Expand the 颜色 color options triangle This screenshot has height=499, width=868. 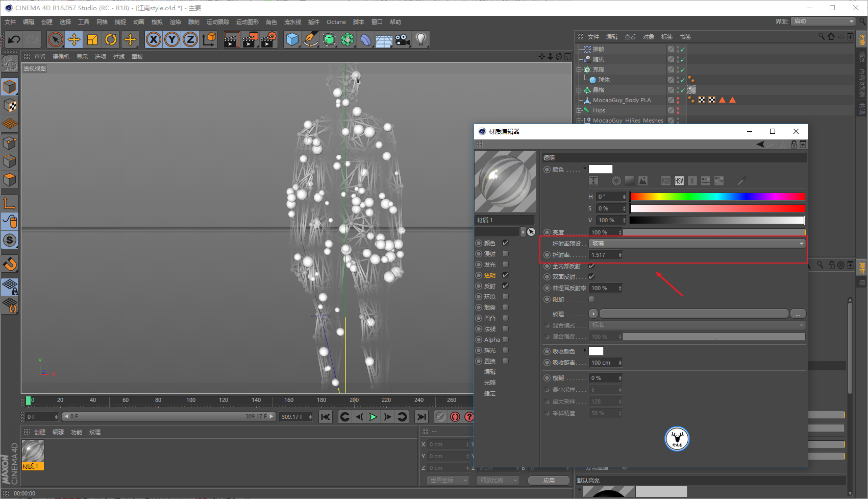pyautogui.click(x=585, y=169)
